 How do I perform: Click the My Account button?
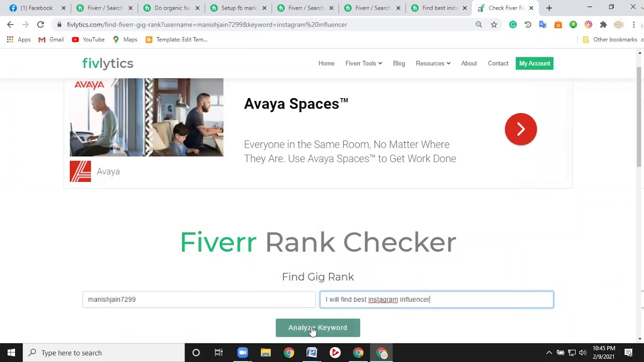click(534, 63)
